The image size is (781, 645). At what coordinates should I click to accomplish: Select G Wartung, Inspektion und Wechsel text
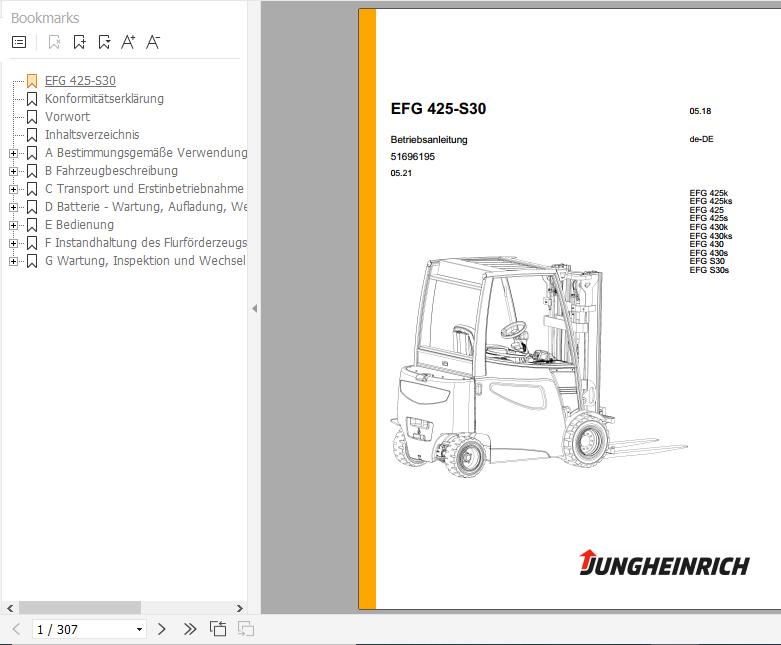coord(145,260)
